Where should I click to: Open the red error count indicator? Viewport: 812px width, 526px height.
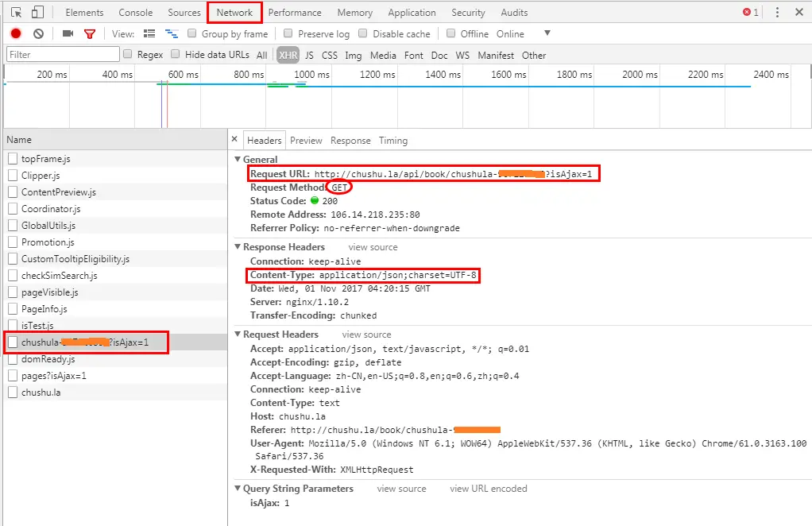point(750,12)
